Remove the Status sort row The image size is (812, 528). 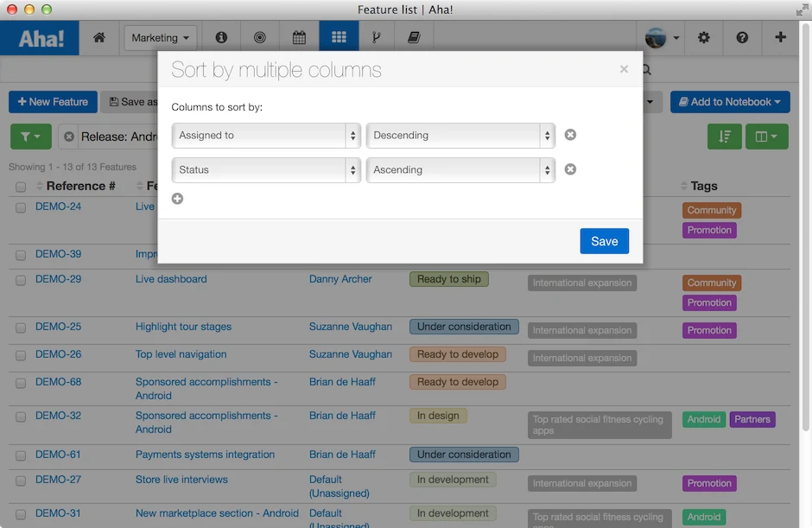570,169
